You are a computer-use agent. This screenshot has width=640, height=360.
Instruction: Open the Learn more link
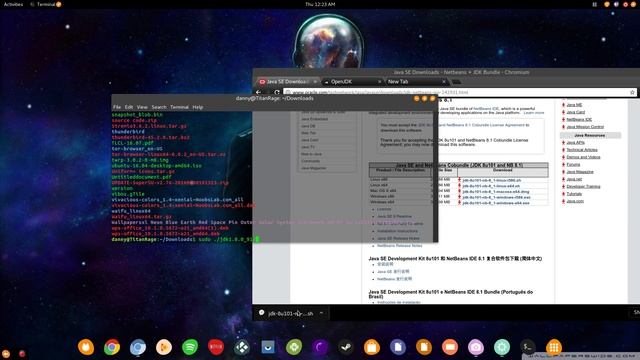pos(534,113)
